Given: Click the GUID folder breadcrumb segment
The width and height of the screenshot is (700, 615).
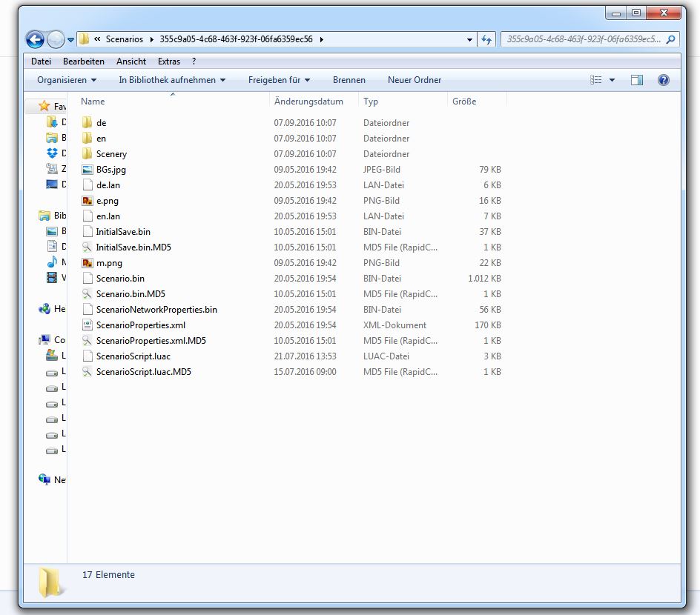Looking at the screenshot, I should pyautogui.click(x=236, y=39).
